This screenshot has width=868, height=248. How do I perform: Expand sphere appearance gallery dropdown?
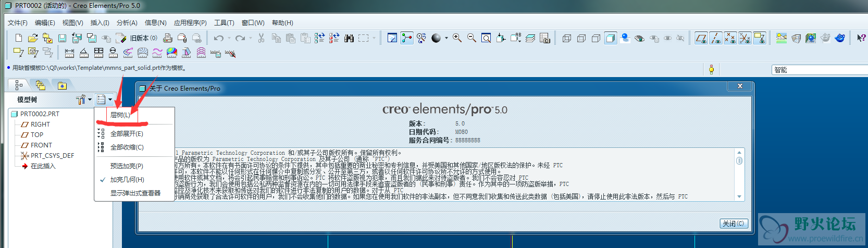click(447, 38)
